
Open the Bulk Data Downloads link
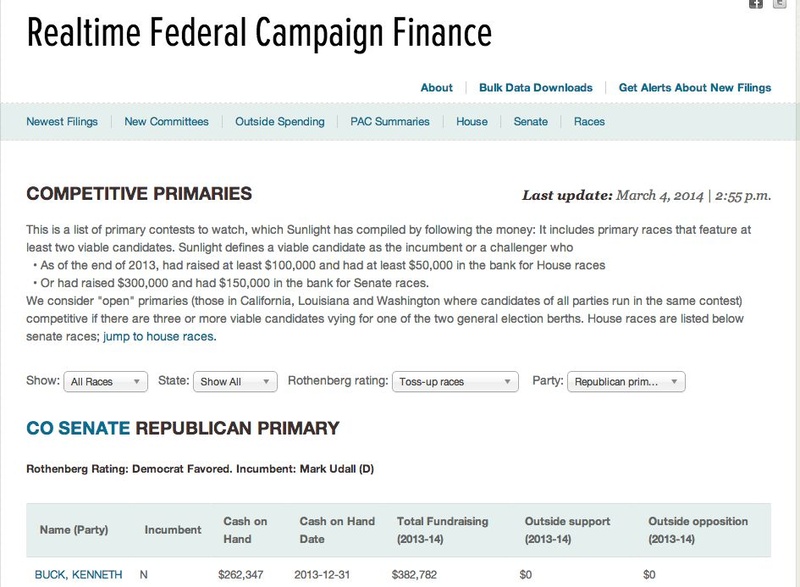click(x=536, y=88)
